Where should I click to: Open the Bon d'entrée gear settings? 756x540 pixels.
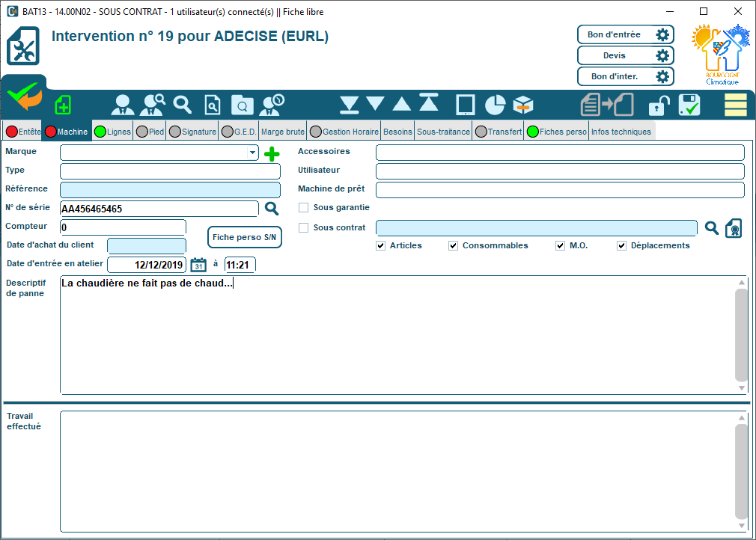(x=662, y=34)
